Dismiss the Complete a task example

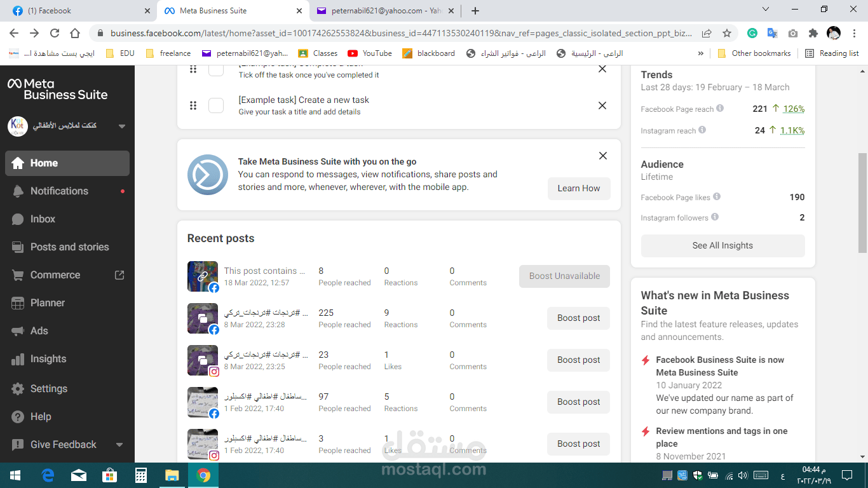pyautogui.click(x=602, y=69)
